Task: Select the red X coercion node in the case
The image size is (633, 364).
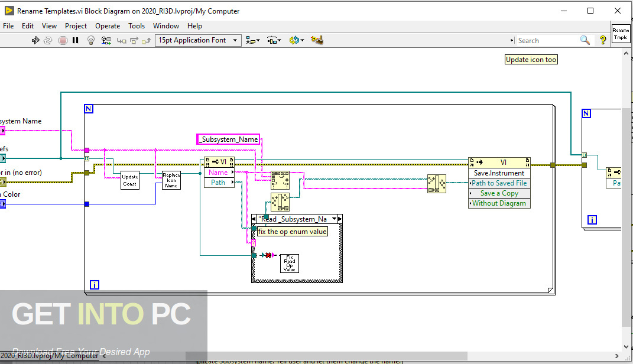Action: (268, 255)
